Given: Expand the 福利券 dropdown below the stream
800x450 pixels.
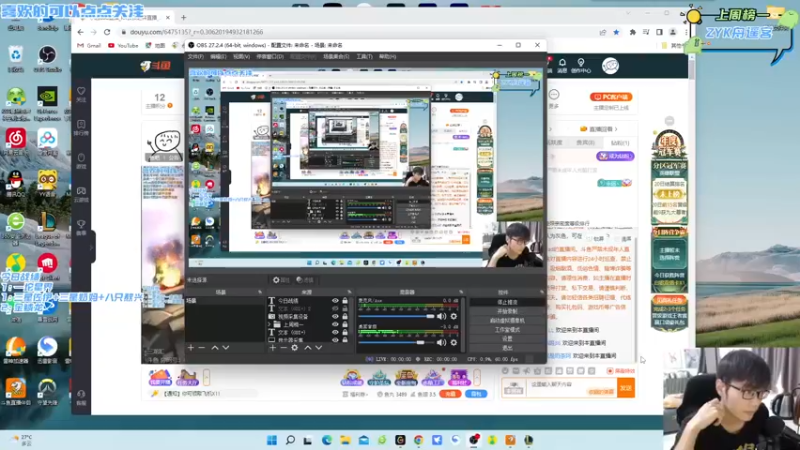Looking at the screenshot, I should point(355,394).
